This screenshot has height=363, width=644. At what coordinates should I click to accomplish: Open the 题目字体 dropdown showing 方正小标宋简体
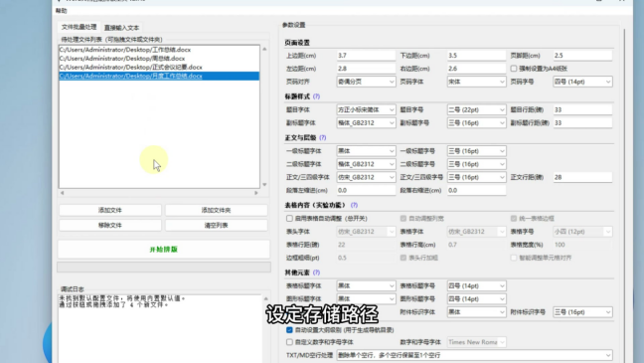tap(366, 109)
